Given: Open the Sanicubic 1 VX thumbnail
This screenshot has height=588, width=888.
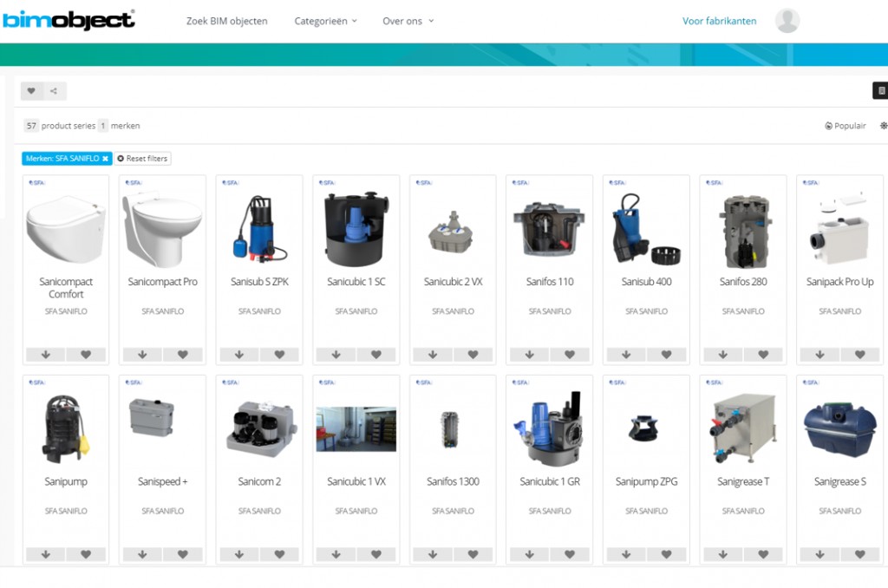Looking at the screenshot, I should 356,429.
